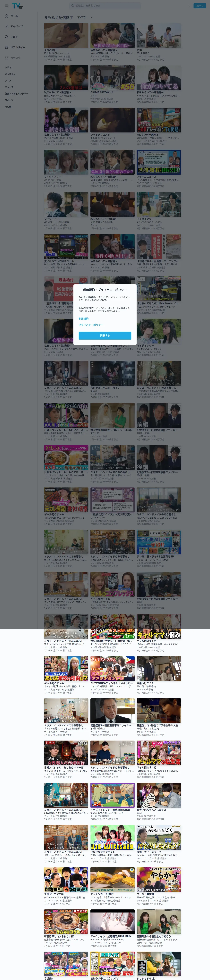Click the さがす search icon in sidebar
210x980 pixels.
7,37
